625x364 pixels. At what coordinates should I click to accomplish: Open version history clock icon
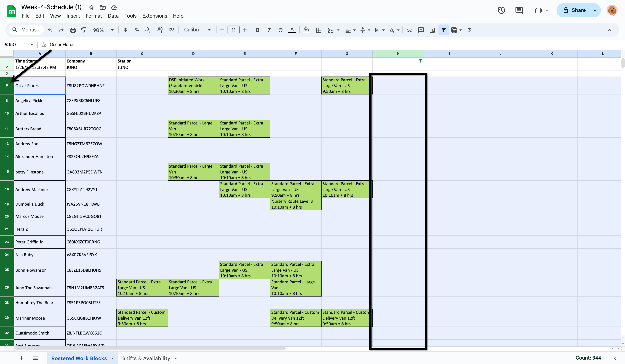(x=501, y=10)
